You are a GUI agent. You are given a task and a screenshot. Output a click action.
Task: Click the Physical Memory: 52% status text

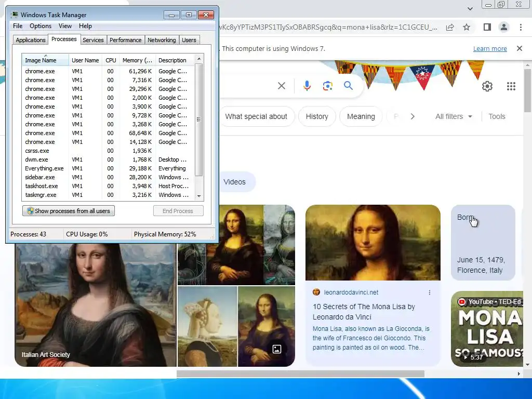[x=165, y=234]
